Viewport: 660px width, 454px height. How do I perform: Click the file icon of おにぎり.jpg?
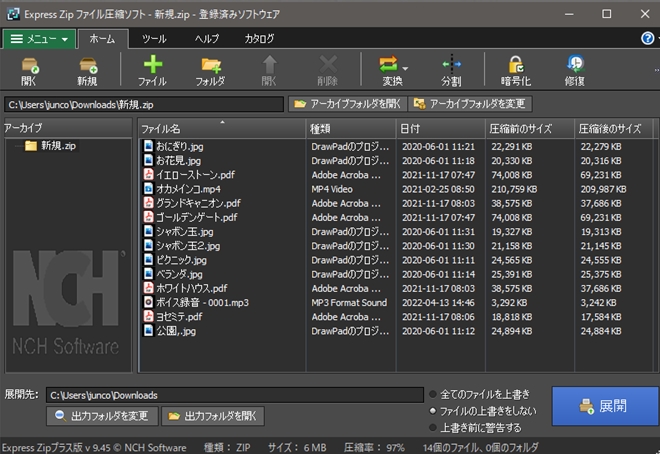(148, 146)
